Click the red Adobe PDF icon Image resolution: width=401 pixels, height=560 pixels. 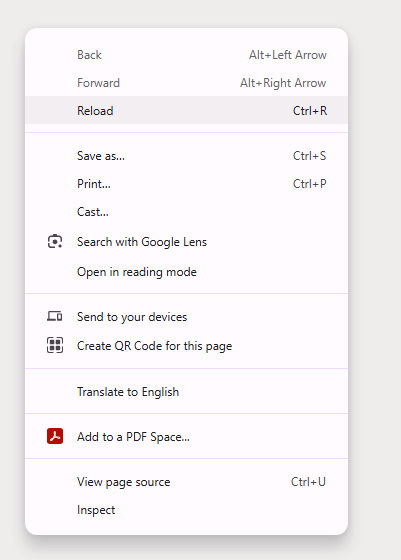coord(55,436)
